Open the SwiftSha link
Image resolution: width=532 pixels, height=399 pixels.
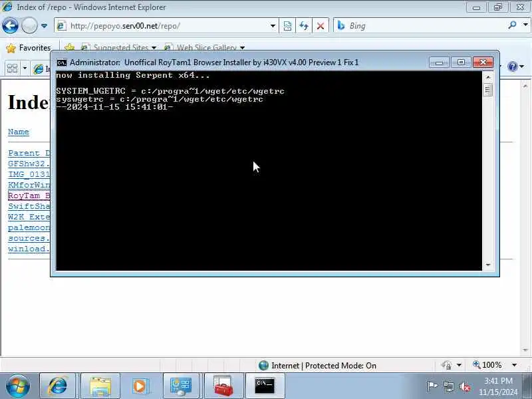29,206
